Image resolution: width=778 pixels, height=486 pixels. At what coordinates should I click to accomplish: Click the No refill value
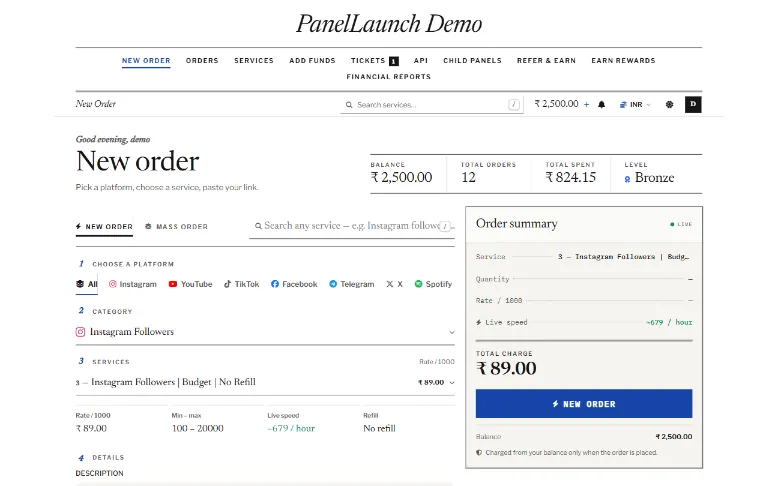380,428
